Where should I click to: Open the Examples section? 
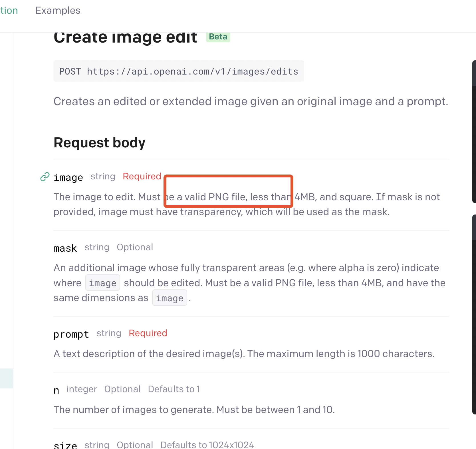tap(58, 10)
